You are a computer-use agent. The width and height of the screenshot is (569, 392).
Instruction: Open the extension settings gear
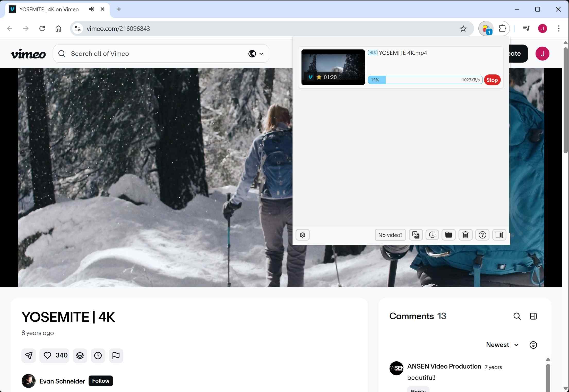tap(303, 235)
